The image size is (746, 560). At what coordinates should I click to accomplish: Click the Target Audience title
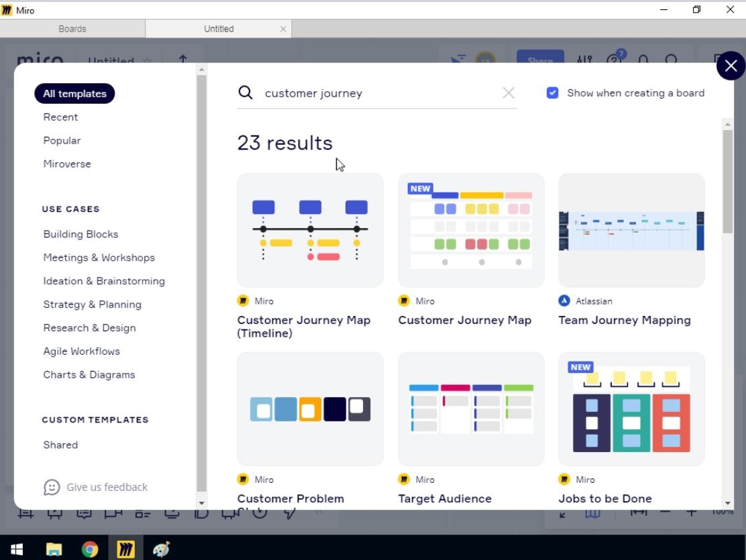coord(445,498)
